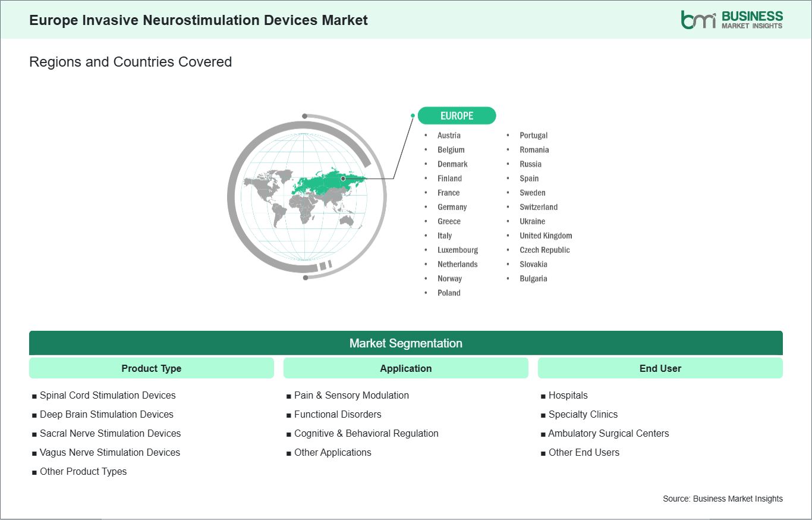The width and height of the screenshot is (812, 520).
Task: Click 'Ukraine' in the country list
Action: click(x=532, y=221)
